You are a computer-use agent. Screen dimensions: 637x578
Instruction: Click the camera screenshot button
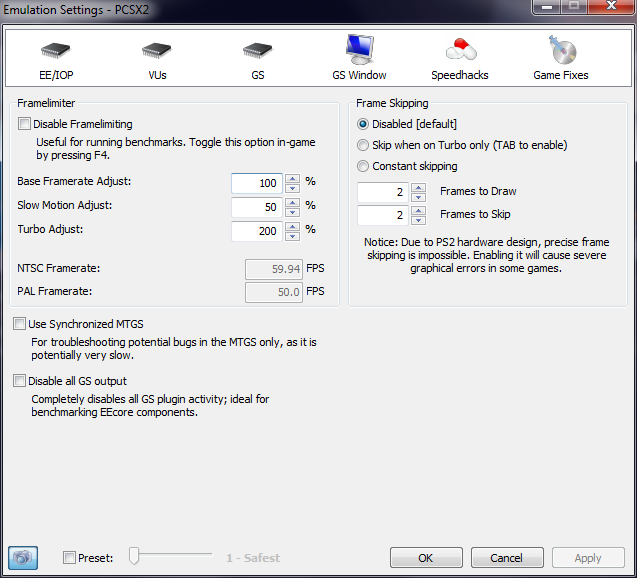pyautogui.click(x=23, y=557)
